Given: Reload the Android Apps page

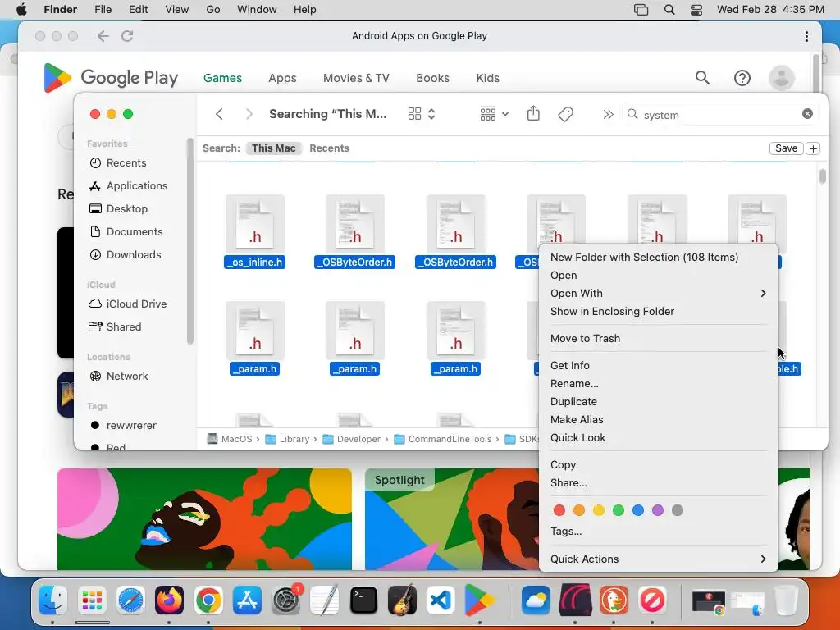Looking at the screenshot, I should (127, 36).
